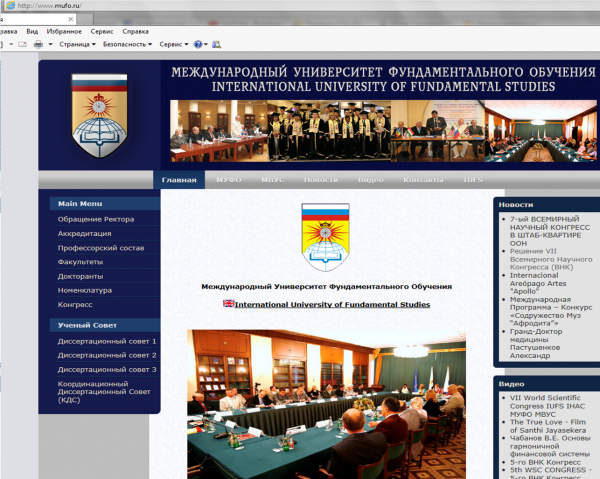Click the Новости panel header
The width and height of the screenshot is (600, 479).
(546, 205)
